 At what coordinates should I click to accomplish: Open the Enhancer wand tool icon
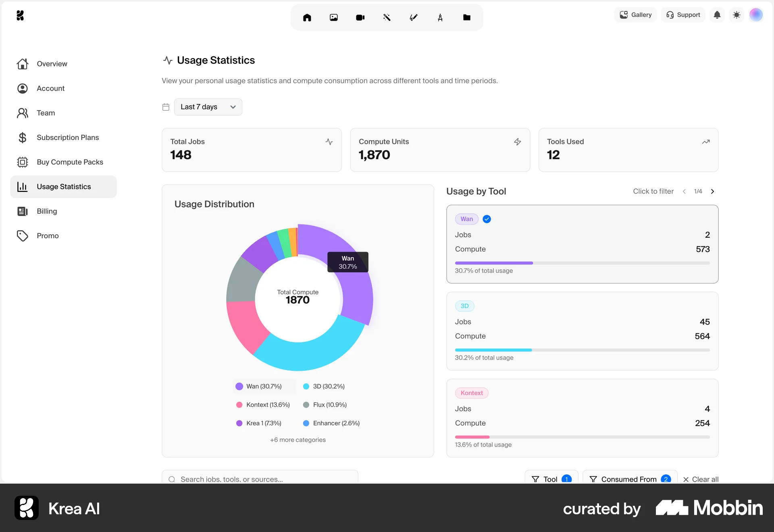point(387,17)
